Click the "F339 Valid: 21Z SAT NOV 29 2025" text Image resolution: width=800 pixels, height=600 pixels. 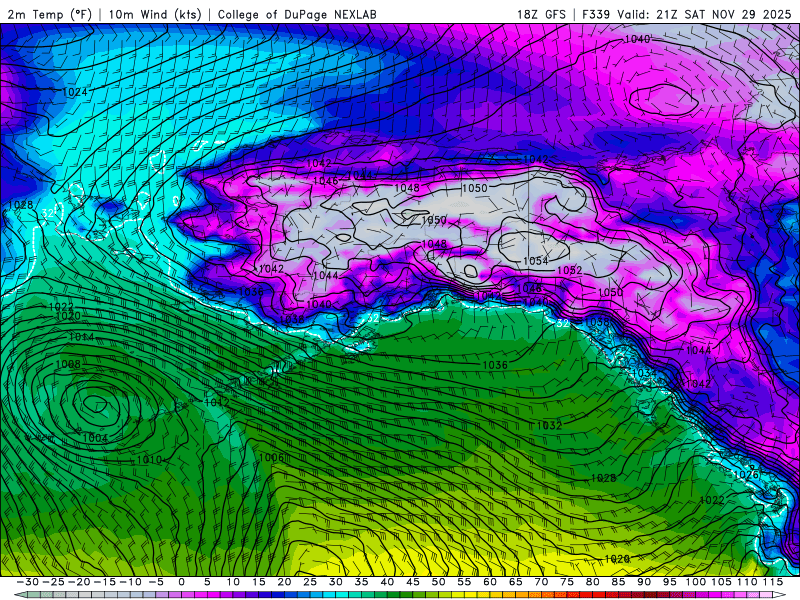click(687, 14)
